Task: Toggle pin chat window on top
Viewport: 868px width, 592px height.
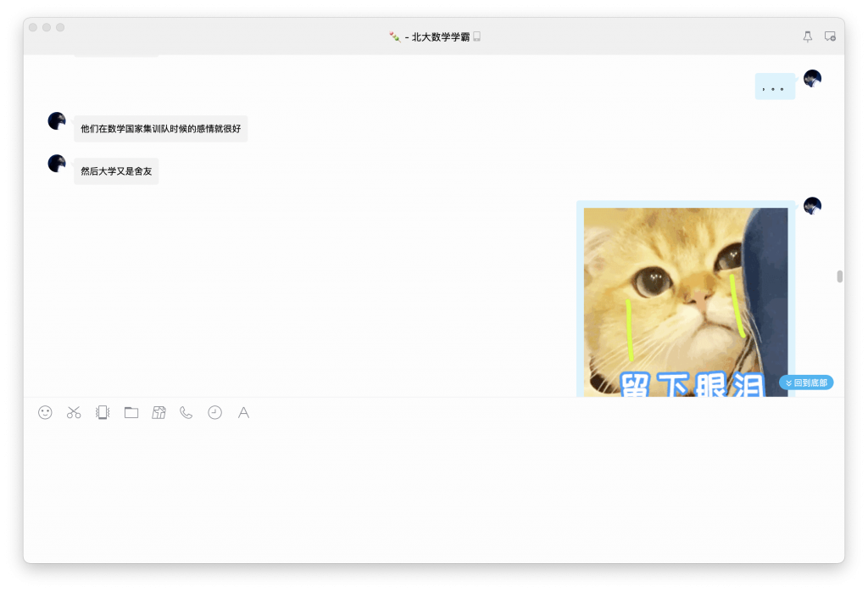Action: (807, 36)
